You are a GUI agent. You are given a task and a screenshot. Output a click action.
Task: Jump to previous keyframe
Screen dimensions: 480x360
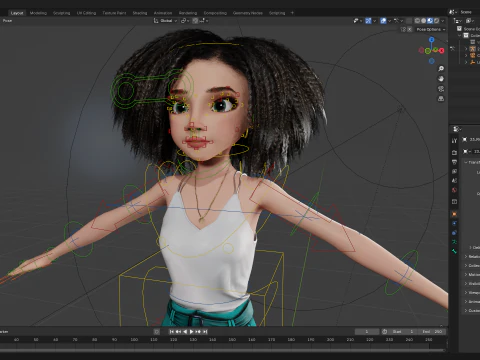(x=178, y=332)
